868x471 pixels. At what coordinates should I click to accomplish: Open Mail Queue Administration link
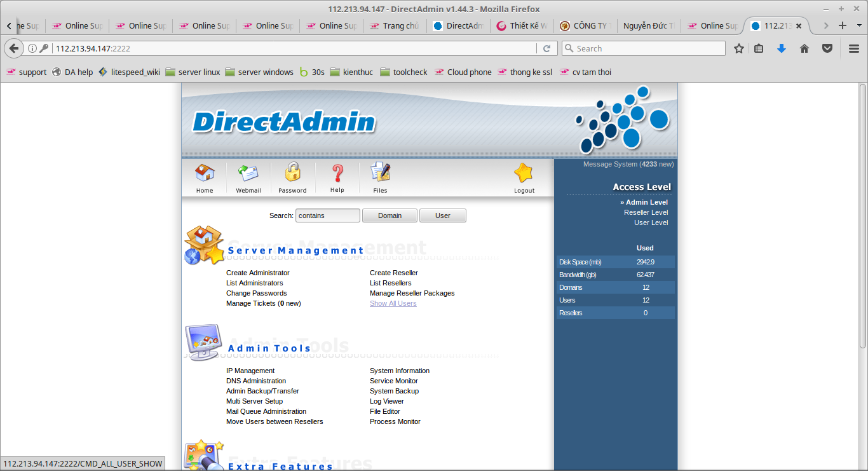(x=266, y=411)
